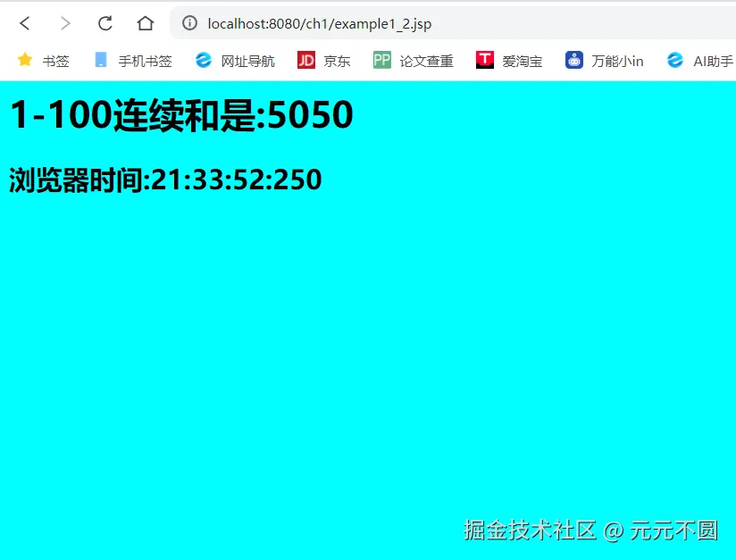Click the PP 论文查重 bookmark icon
Viewport: 736px width, 560px height.
pyautogui.click(x=381, y=60)
